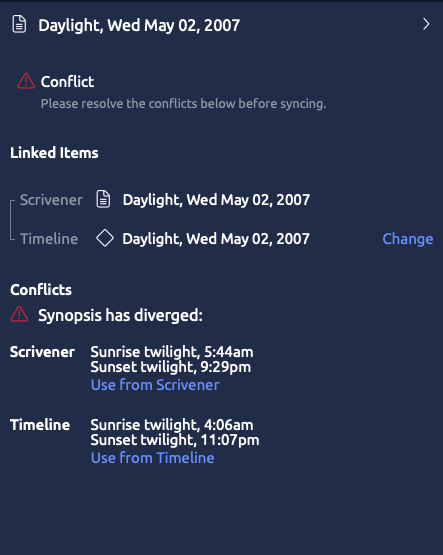Click the Scrivener linked document icon
Image resolution: width=443 pixels, height=555 pixels.
(103, 199)
